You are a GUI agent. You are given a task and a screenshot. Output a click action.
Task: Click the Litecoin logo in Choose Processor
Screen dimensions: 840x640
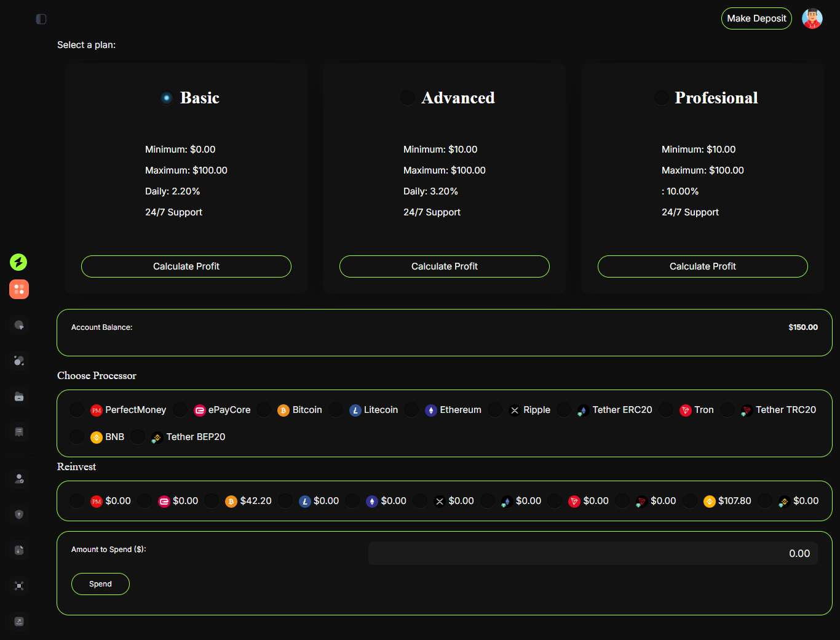(x=355, y=410)
